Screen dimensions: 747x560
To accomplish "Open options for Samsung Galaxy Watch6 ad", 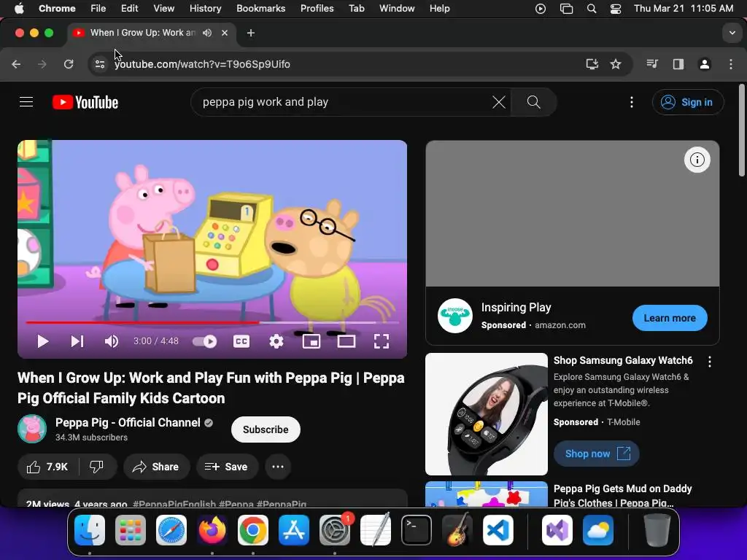I will [709, 362].
